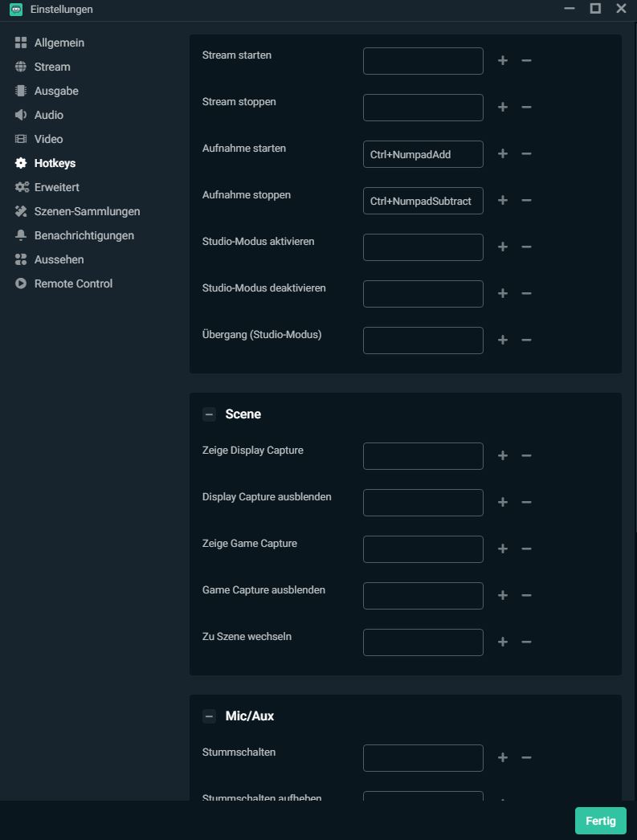Screen dimensions: 637x840
Task: Open Remote Control settings
Action: (x=73, y=283)
